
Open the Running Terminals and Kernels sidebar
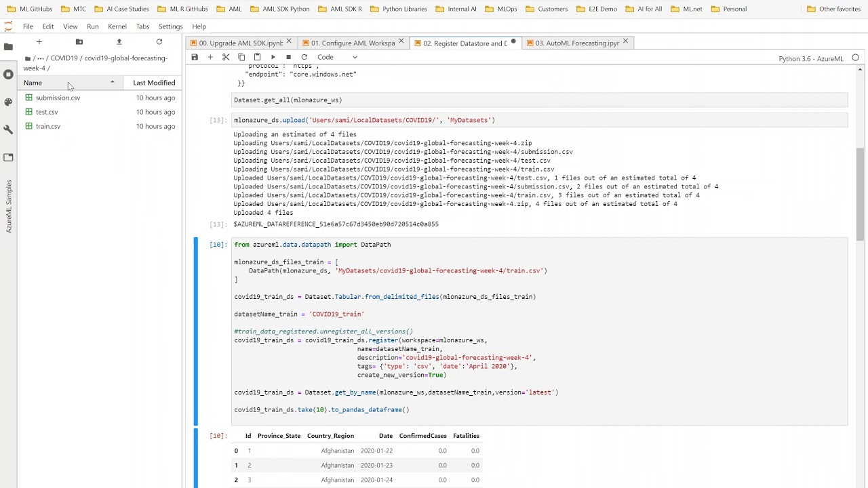point(8,74)
